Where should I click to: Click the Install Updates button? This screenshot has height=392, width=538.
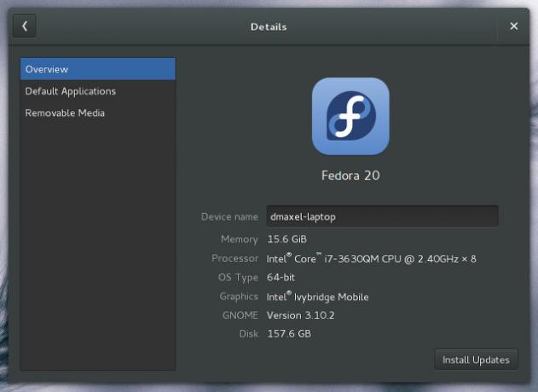click(x=476, y=360)
